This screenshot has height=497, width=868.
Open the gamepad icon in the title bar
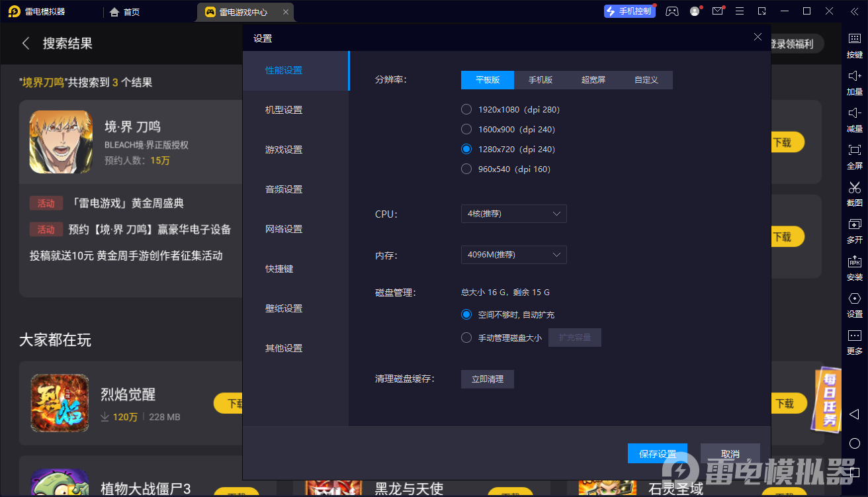tap(672, 11)
